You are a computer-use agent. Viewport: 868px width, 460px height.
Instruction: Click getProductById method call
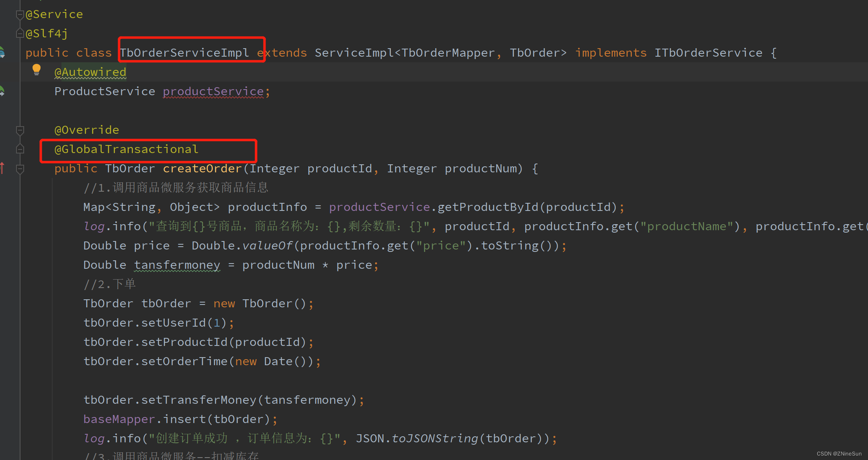click(x=488, y=207)
